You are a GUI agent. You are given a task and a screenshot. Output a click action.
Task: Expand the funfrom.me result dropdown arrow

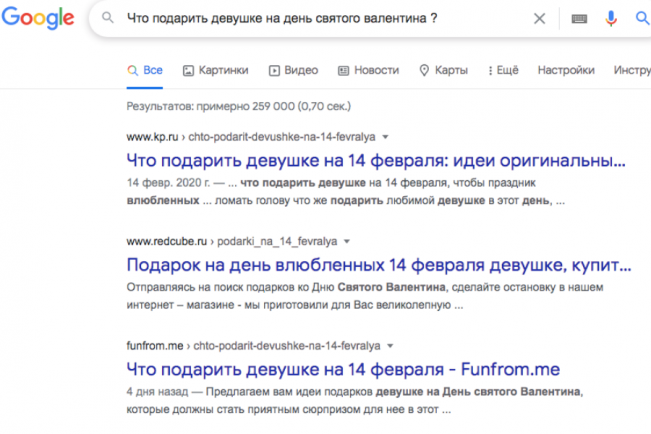390,346
